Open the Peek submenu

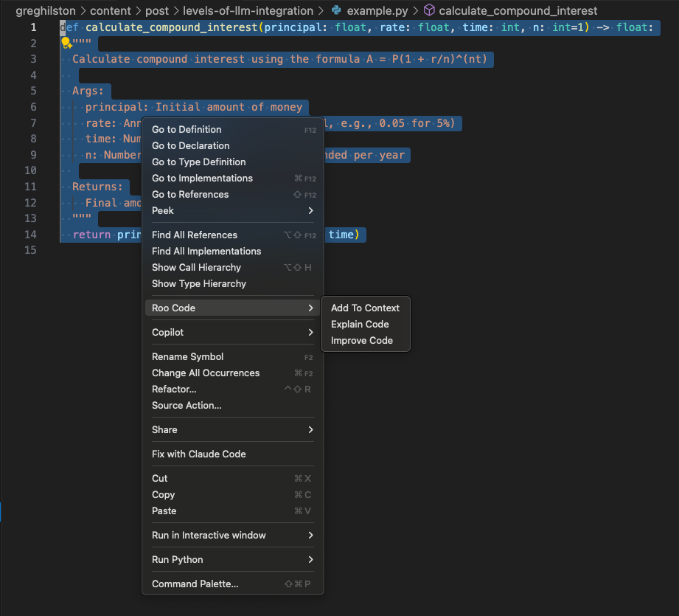point(232,210)
